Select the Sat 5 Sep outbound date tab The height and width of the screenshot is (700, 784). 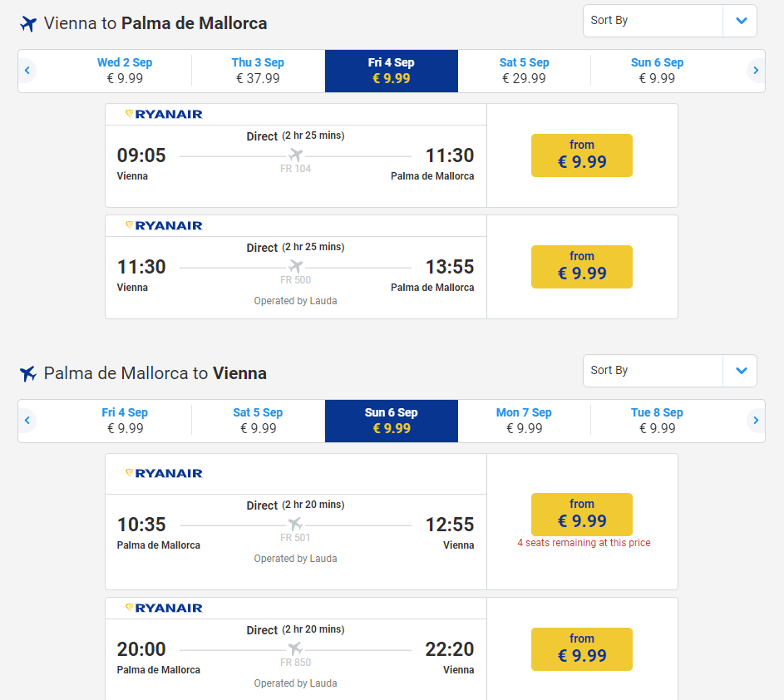coord(524,71)
